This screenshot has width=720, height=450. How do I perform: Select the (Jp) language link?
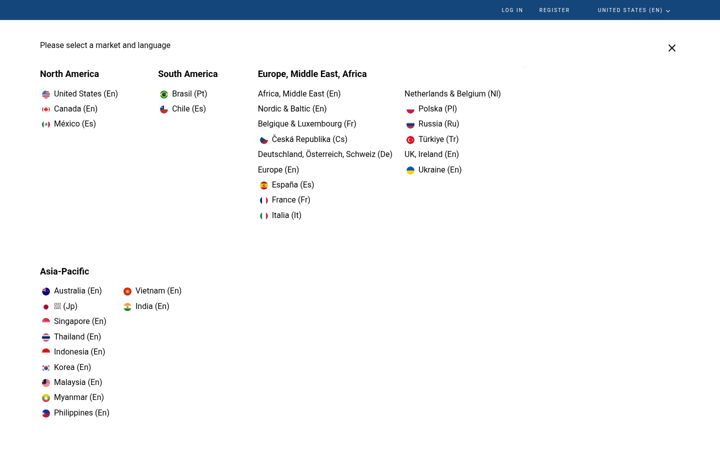click(66, 306)
